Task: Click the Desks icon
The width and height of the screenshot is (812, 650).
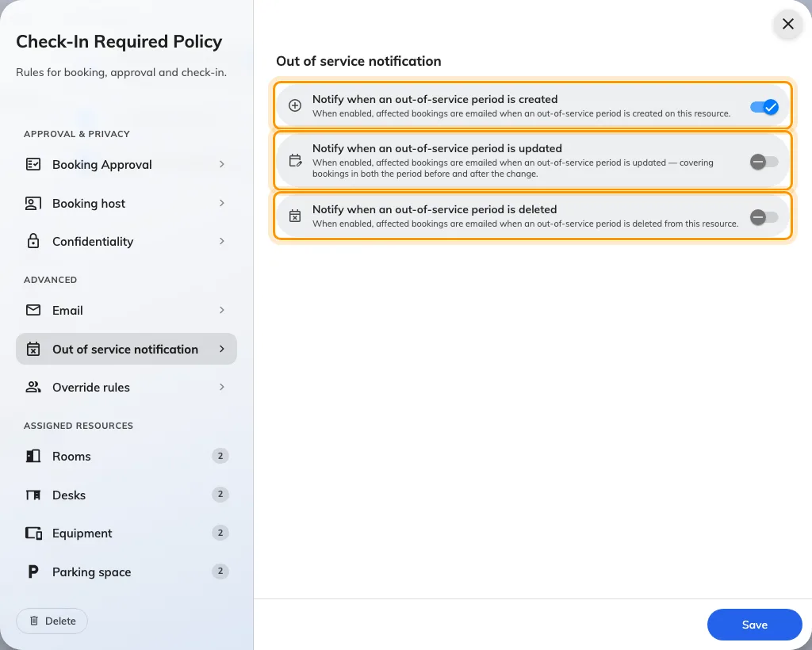Action: [x=33, y=495]
